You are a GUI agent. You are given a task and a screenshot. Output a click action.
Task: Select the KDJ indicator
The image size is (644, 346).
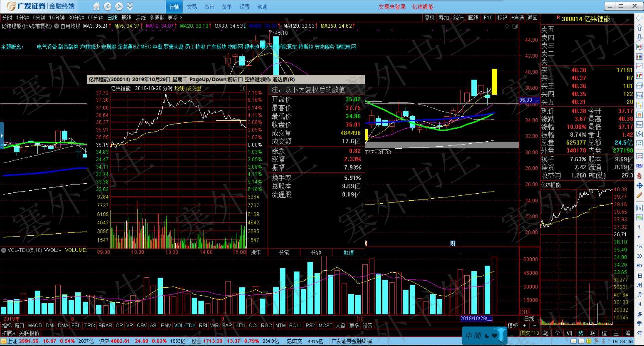240,325
